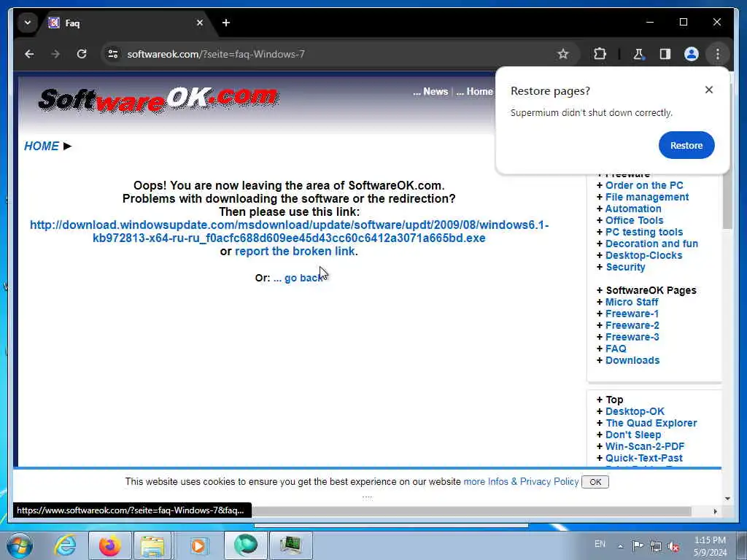Open the side panel icon

coord(665,54)
